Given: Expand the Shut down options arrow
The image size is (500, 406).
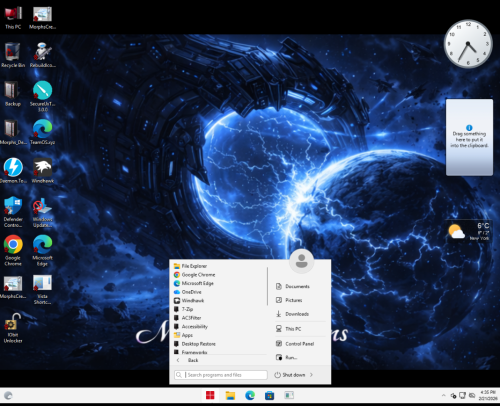Looking at the screenshot, I should (x=311, y=375).
